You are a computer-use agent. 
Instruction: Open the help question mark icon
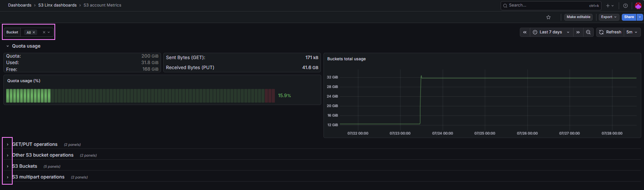pos(625,5)
